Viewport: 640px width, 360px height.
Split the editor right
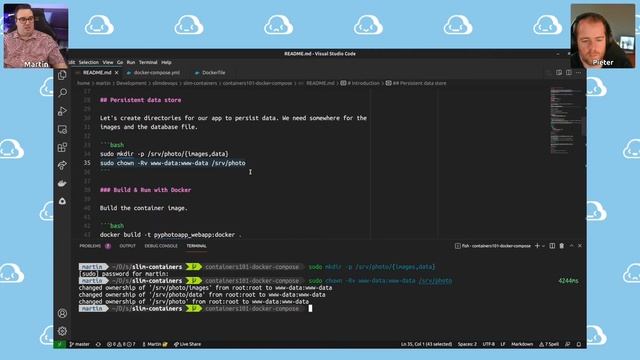tap(569, 73)
